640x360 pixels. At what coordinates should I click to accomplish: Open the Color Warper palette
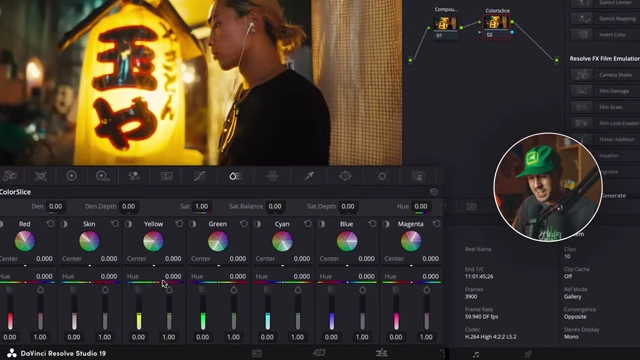pyautogui.click(x=272, y=176)
